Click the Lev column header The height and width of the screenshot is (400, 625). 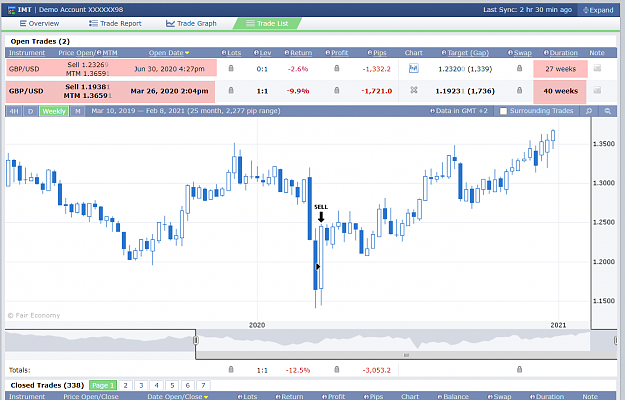262,53
